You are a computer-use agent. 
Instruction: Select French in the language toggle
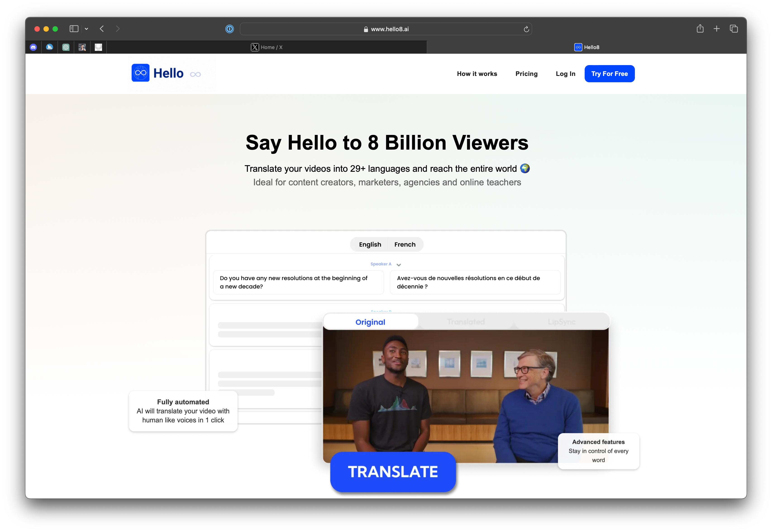405,244
